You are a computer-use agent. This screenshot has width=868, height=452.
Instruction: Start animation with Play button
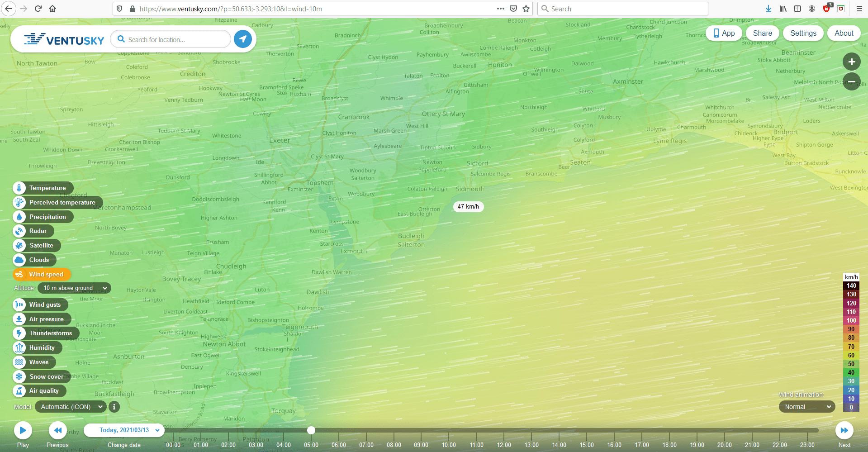(x=23, y=430)
